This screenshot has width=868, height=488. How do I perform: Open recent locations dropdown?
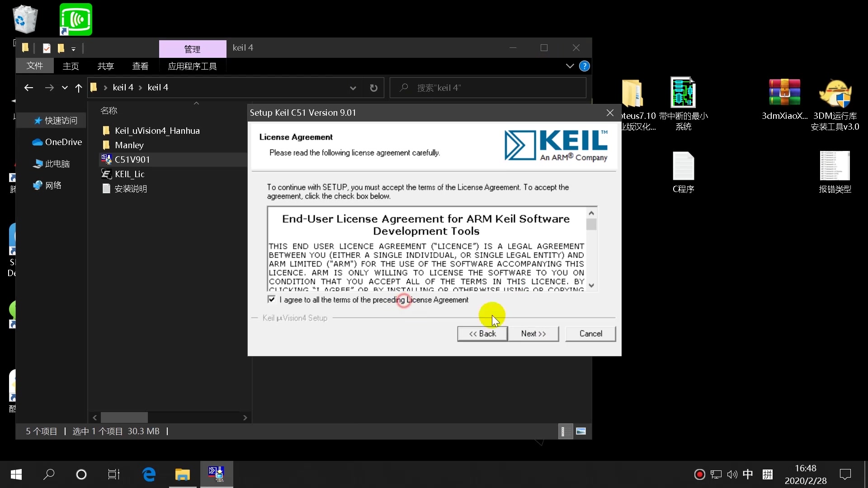coord(65,88)
